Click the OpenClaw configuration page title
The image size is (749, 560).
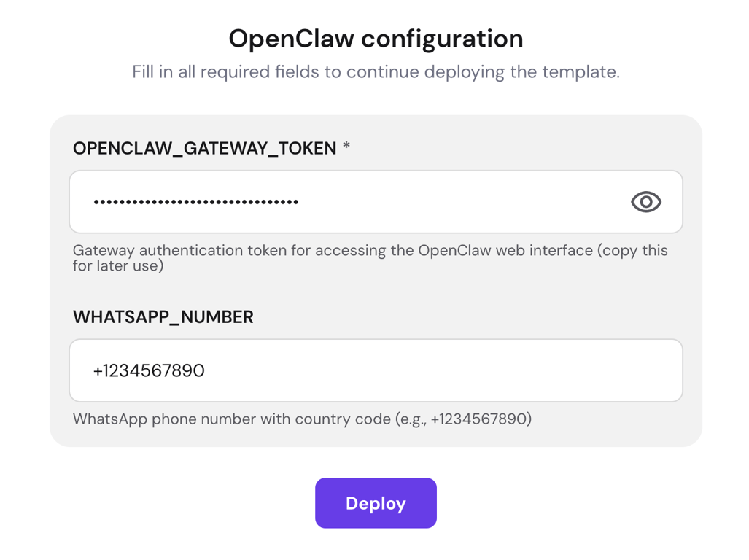point(376,39)
